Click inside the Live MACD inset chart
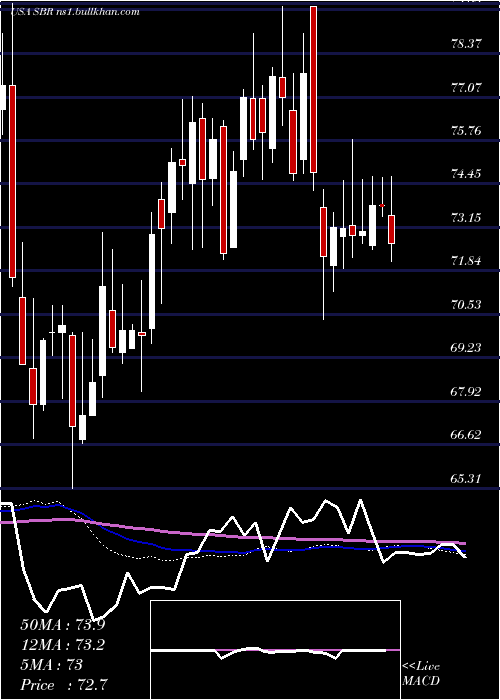 coord(275,650)
